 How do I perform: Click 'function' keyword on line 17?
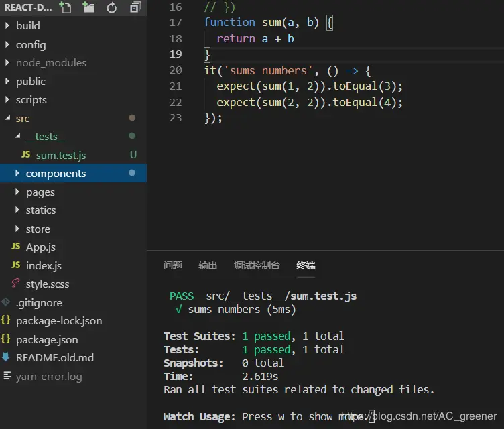(229, 23)
